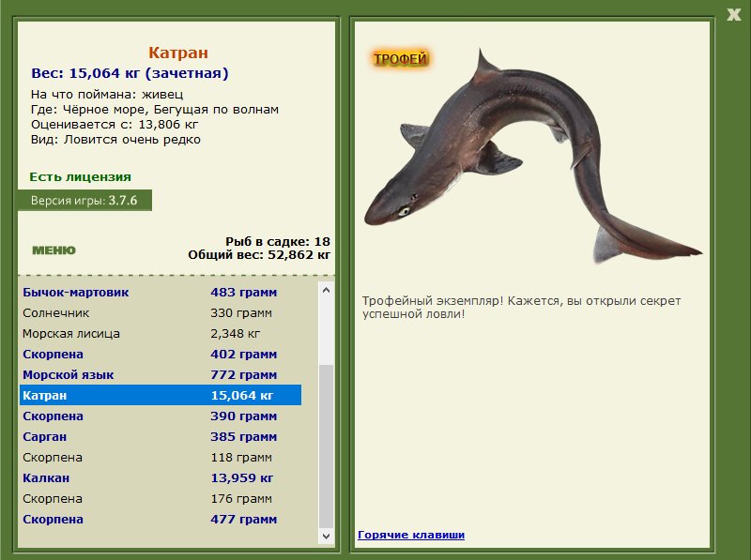
Task: Click the На что поймана: живец line
Action: 107,95
